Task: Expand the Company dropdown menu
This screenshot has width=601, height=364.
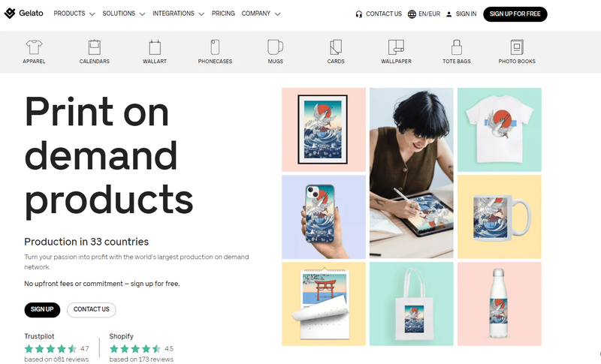Action: pyautogui.click(x=261, y=14)
